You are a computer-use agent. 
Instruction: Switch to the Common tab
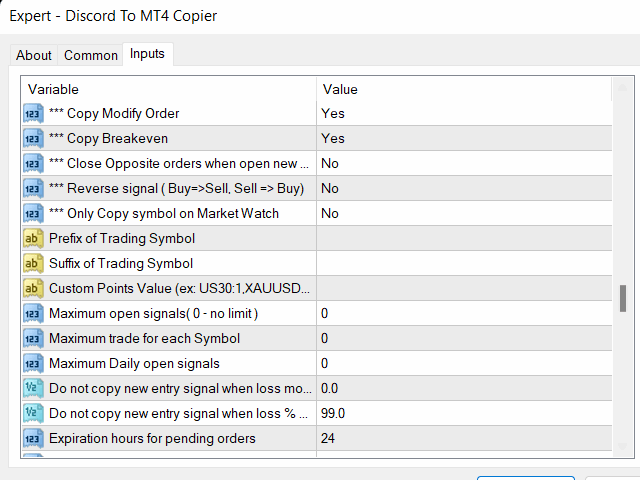click(x=91, y=55)
